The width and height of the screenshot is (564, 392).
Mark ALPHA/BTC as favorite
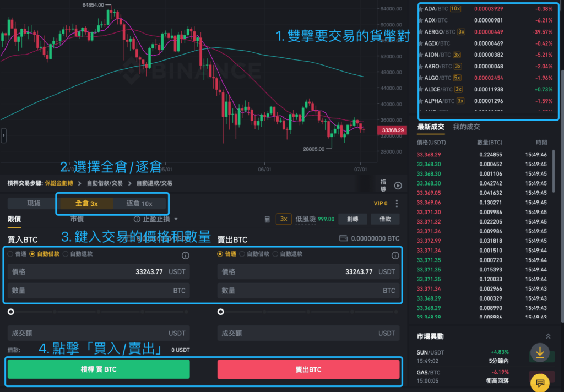coord(420,101)
